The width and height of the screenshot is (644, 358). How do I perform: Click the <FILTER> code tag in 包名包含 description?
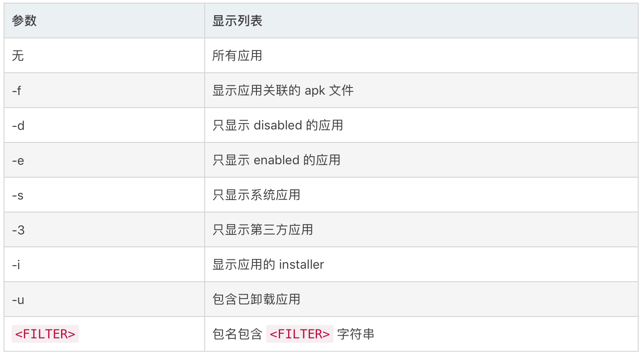pos(300,334)
